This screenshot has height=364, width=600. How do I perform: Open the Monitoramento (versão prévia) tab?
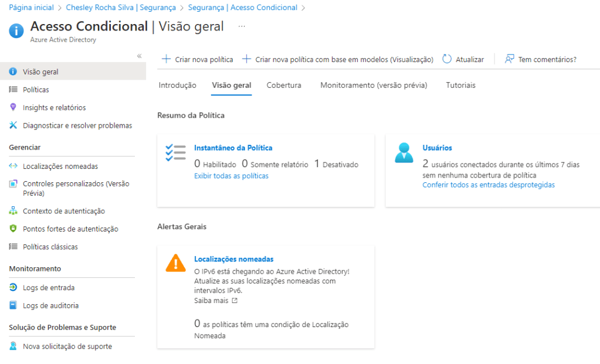(374, 86)
